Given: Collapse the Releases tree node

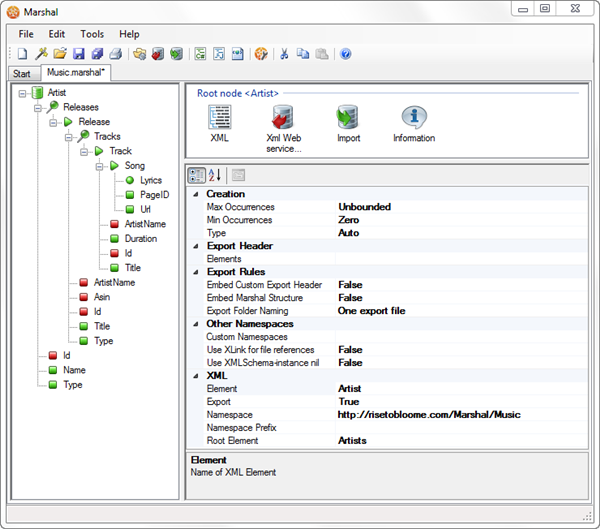Looking at the screenshot, I should tap(38, 108).
